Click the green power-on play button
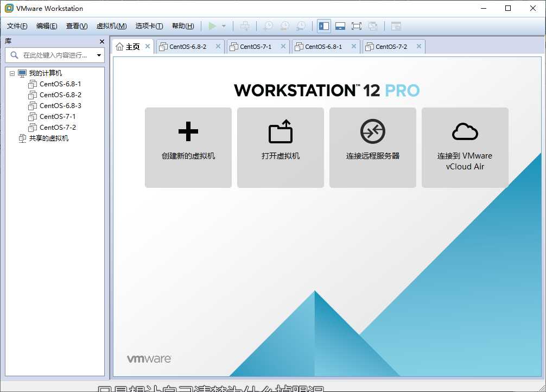The width and height of the screenshot is (546, 392). [x=212, y=26]
